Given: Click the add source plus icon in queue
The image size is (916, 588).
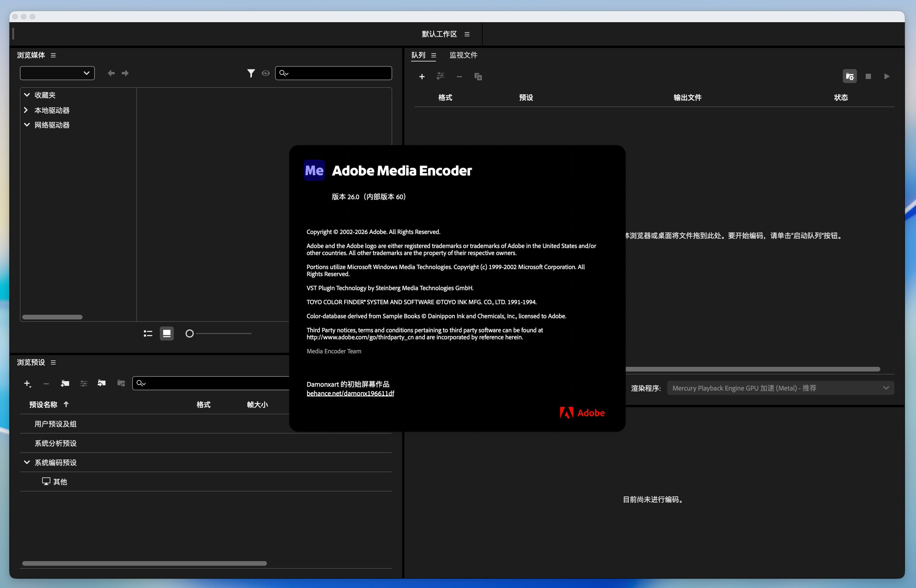Looking at the screenshot, I should pyautogui.click(x=422, y=77).
